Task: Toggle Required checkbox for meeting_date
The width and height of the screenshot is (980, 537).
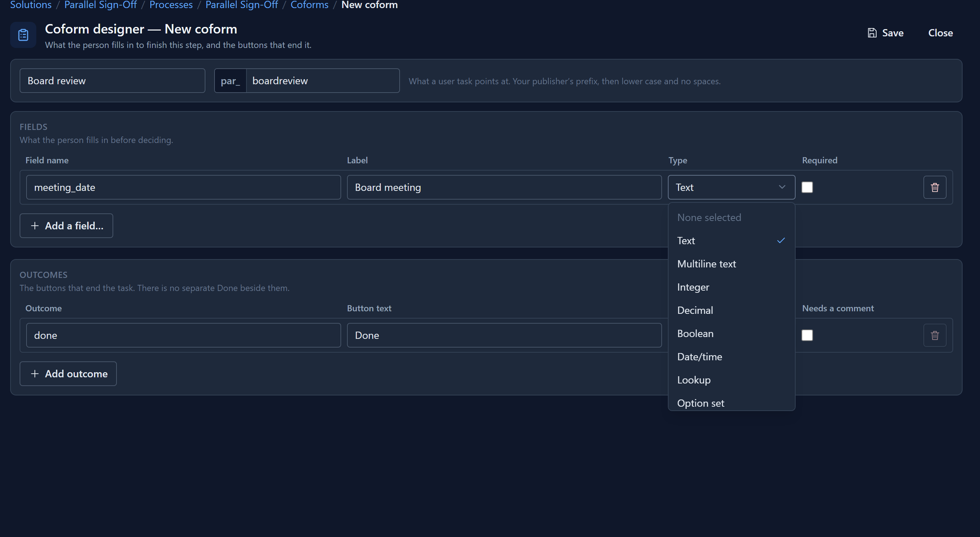Action: [807, 187]
